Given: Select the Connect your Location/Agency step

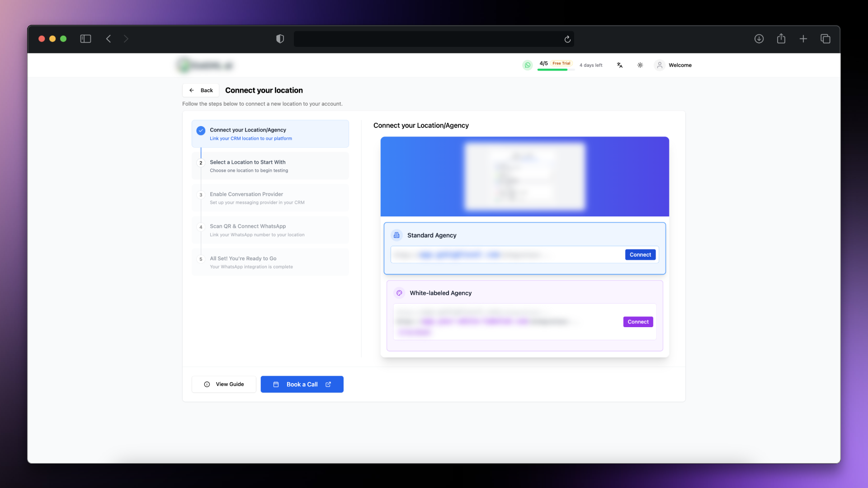Looking at the screenshot, I should click(x=270, y=134).
